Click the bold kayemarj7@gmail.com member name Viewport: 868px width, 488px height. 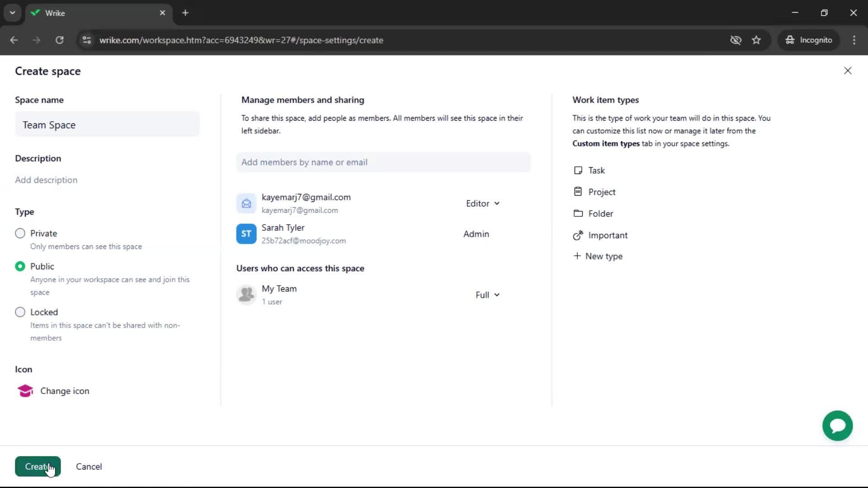coord(306,197)
